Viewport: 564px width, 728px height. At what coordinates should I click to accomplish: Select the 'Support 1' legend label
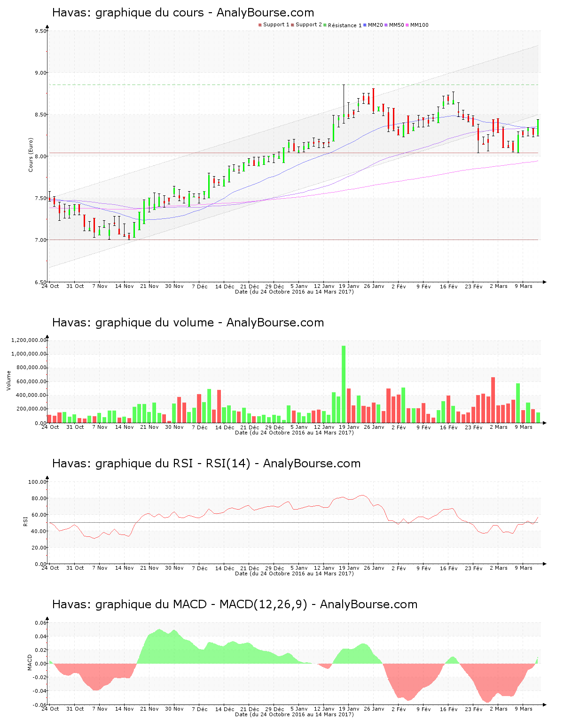click(276, 25)
